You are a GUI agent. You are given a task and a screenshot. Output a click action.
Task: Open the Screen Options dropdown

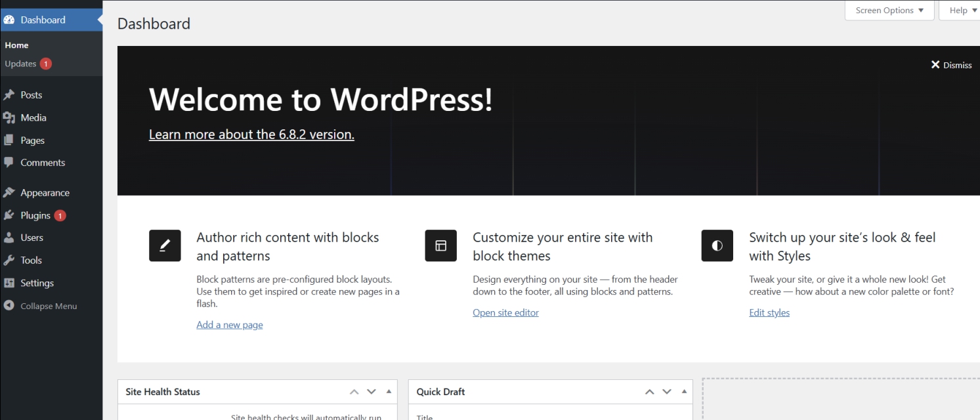click(889, 10)
